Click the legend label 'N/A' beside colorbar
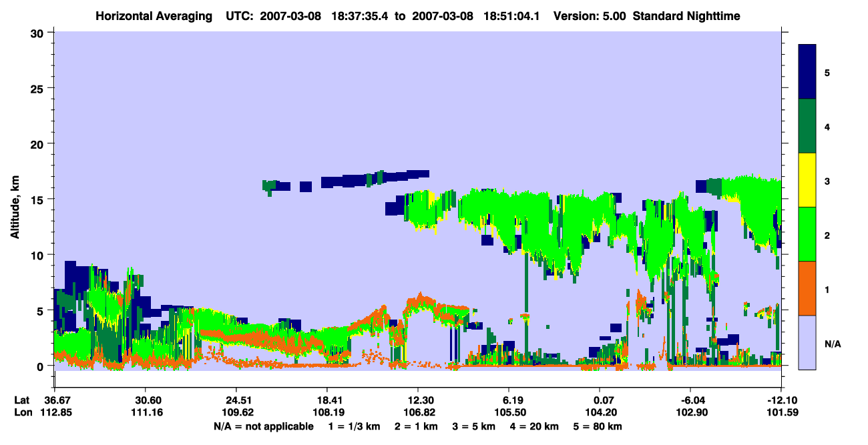 point(832,344)
